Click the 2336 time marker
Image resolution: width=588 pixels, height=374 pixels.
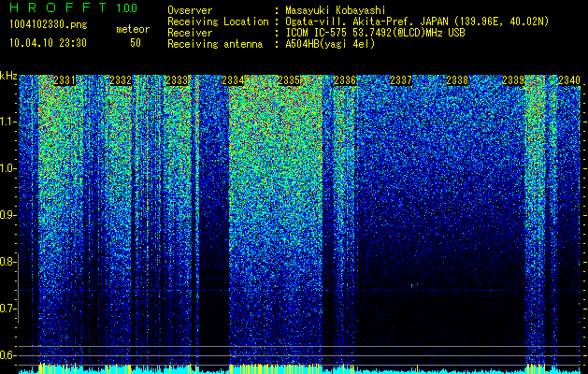pyautogui.click(x=345, y=80)
